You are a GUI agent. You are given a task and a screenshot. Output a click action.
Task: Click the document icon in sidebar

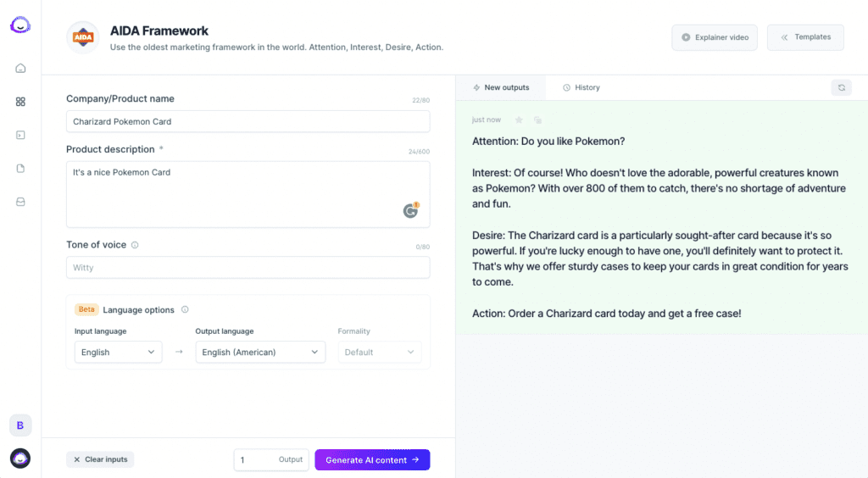(20, 168)
